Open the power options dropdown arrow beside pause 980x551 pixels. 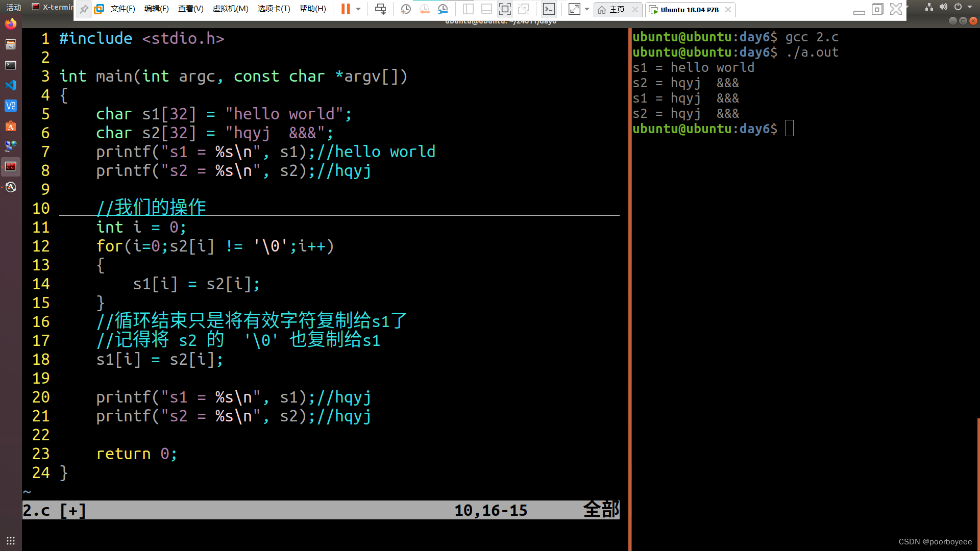358,9
